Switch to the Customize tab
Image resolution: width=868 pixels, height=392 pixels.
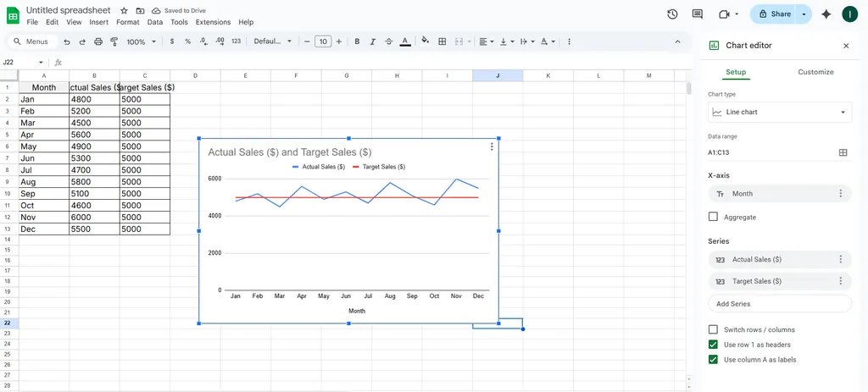click(815, 72)
